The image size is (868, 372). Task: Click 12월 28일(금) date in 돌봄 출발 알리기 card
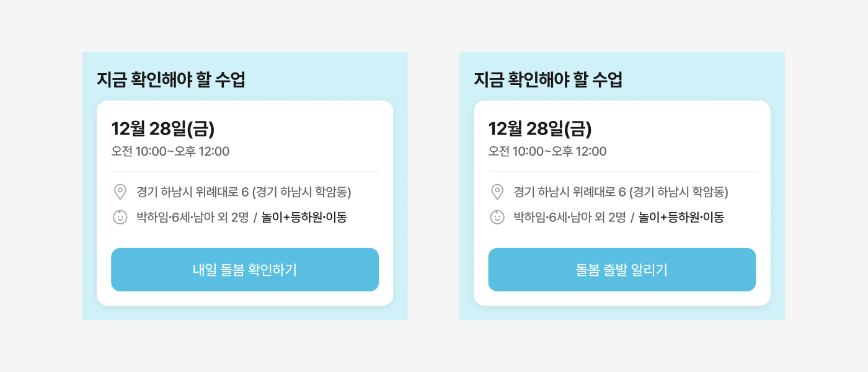[540, 128]
